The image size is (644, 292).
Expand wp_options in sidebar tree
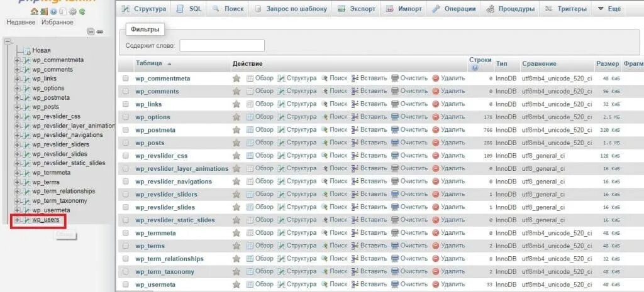(17, 88)
